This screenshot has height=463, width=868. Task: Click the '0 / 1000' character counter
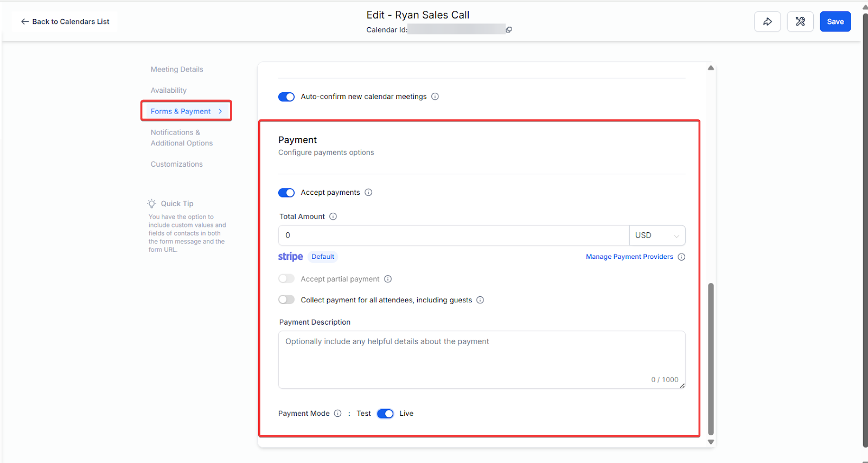665,379
